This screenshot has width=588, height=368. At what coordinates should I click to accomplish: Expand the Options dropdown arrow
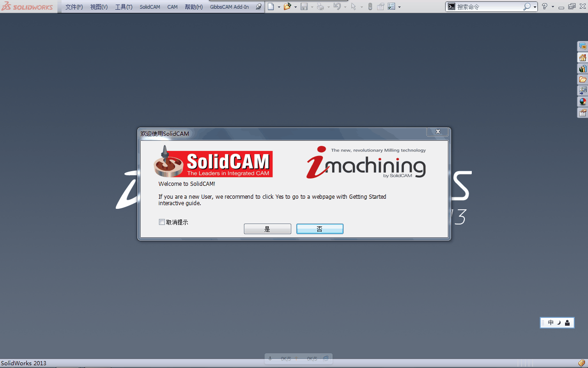[399, 7]
